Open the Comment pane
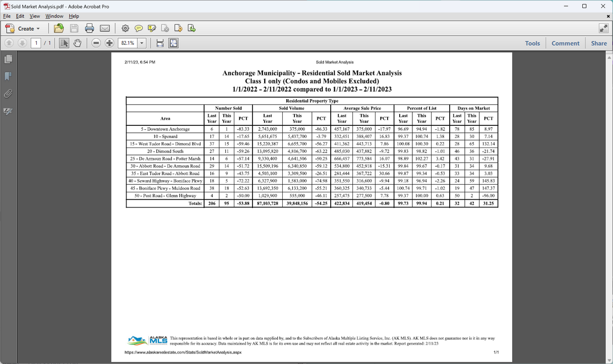Viewport: 613px width, 364px height. (565, 43)
